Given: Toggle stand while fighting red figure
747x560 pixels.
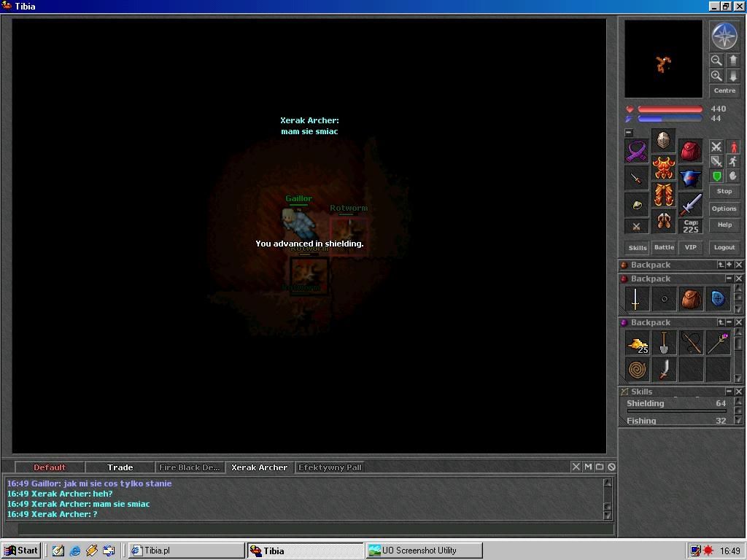Looking at the screenshot, I should pyautogui.click(x=732, y=147).
